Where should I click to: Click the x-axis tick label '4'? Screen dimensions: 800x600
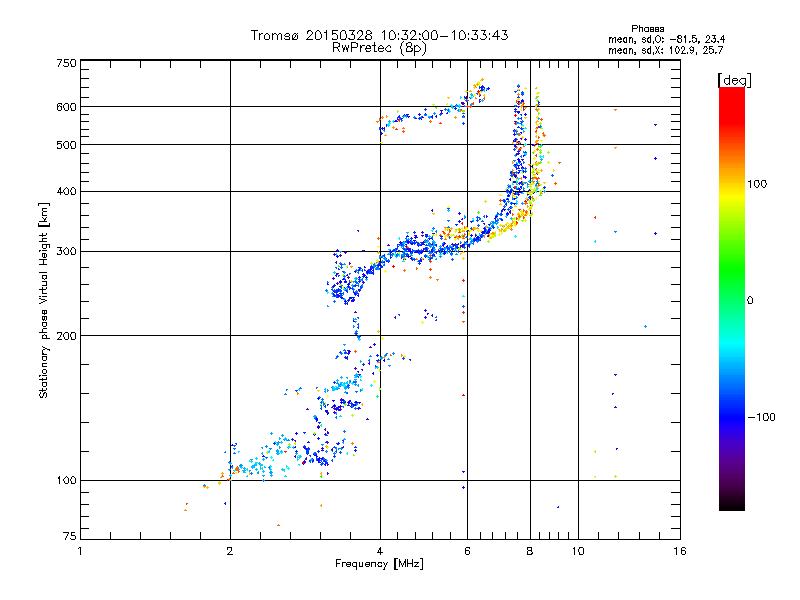click(380, 551)
